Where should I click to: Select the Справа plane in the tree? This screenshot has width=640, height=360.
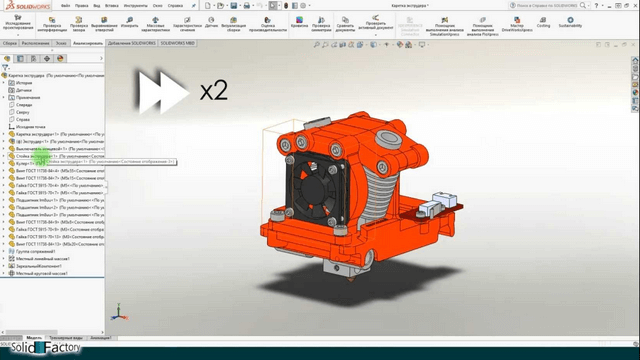[23, 120]
